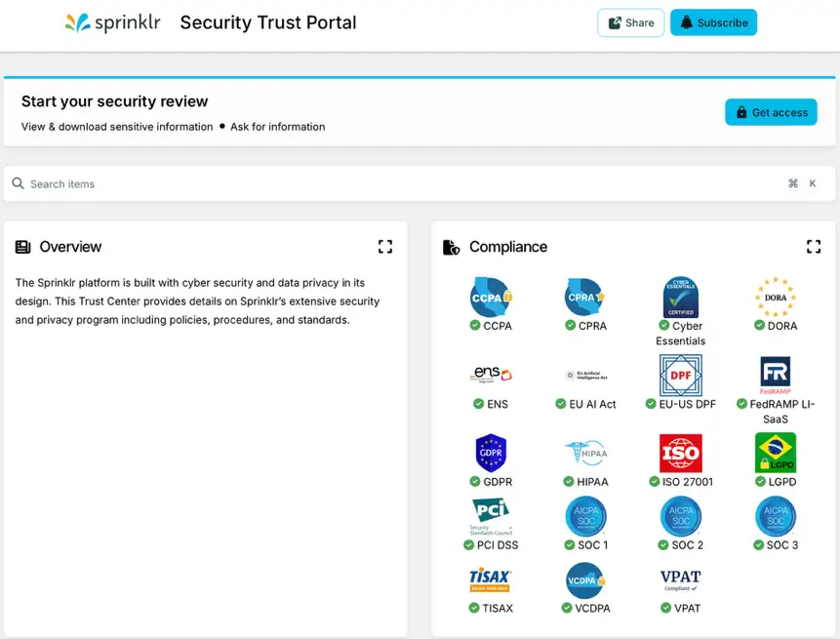Click the Get access button

point(771,112)
